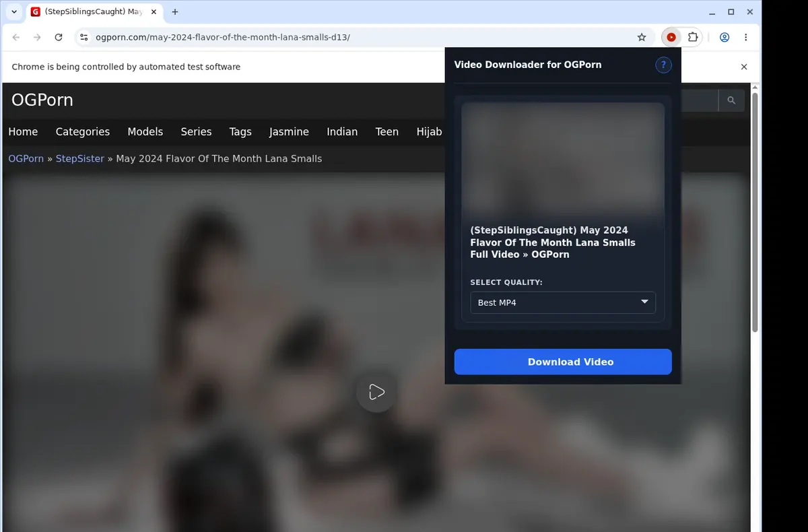This screenshot has width=808, height=532.
Task: Open the Series menu item
Action: (196, 132)
